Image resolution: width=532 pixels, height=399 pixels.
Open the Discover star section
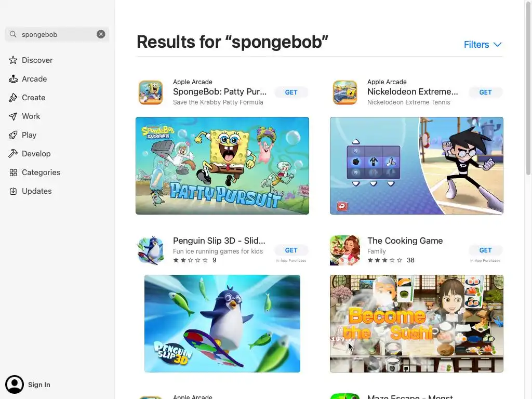pos(31,60)
